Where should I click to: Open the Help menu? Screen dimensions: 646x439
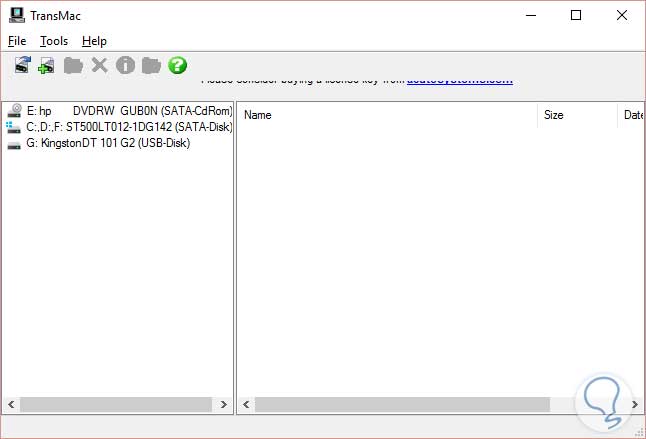pyautogui.click(x=94, y=41)
